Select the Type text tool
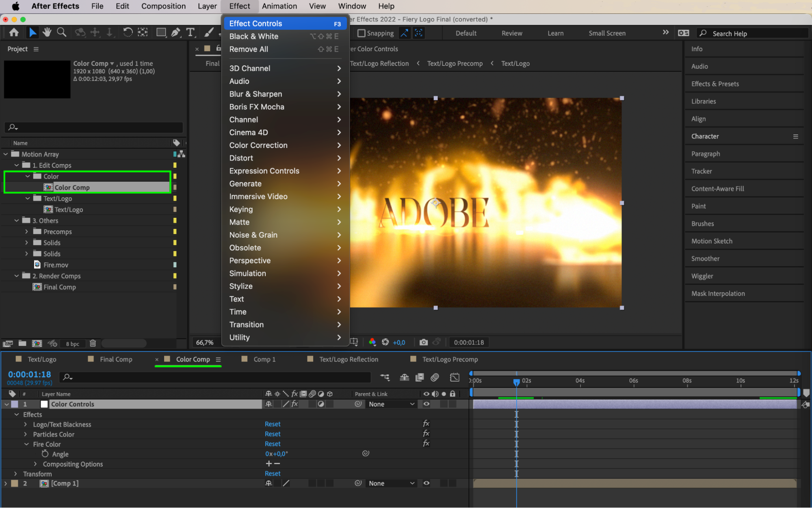 coord(190,33)
